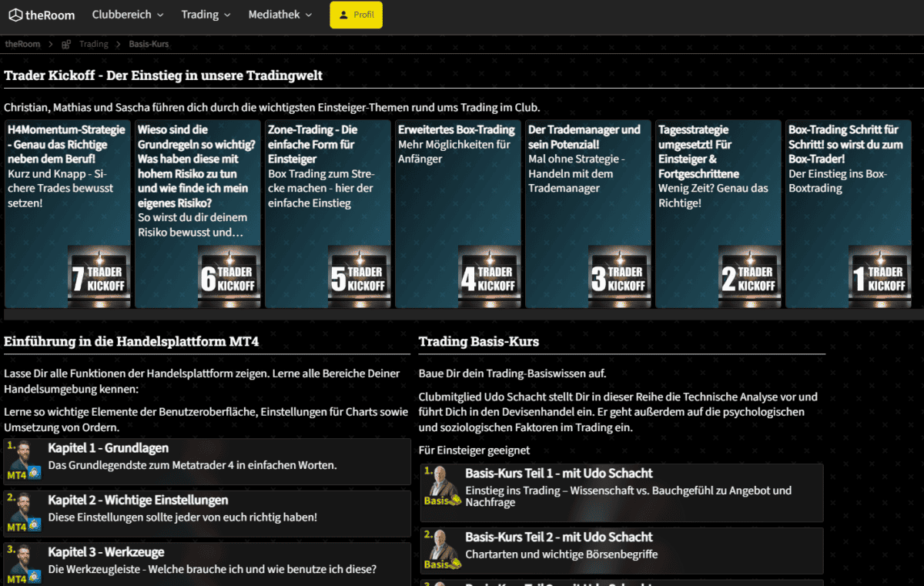Open the Profil button
The image size is (924, 586).
click(356, 15)
